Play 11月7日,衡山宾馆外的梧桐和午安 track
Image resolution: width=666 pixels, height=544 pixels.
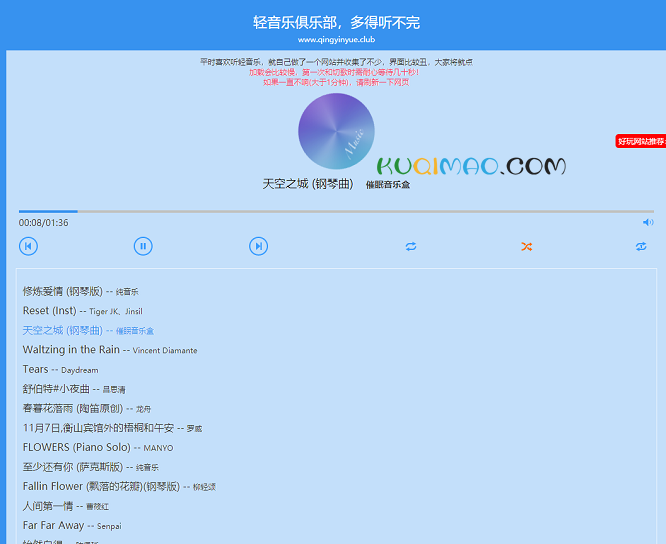112,428
